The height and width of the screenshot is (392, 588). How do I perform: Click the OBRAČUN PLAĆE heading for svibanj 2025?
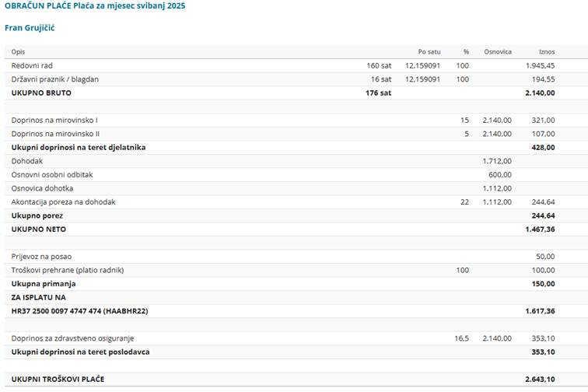[95, 5]
